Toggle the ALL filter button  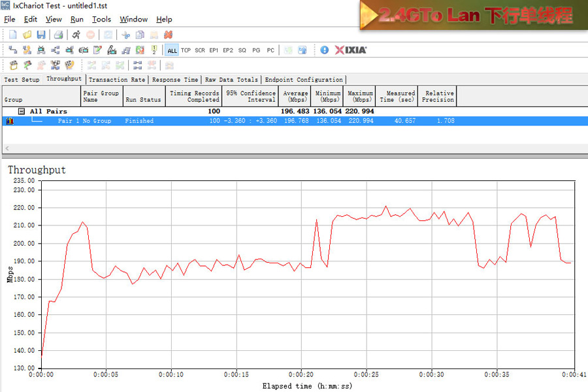click(172, 50)
